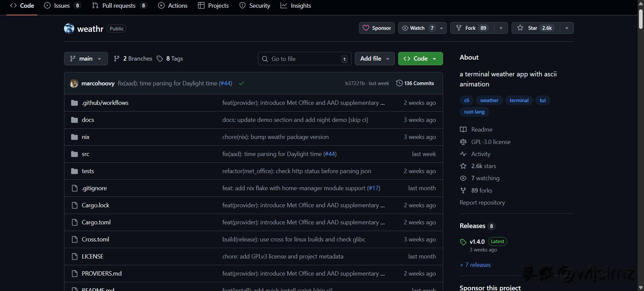Viewport: 644px width, 291px height.
Task: Open the Security tab
Action: click(255, 6)
